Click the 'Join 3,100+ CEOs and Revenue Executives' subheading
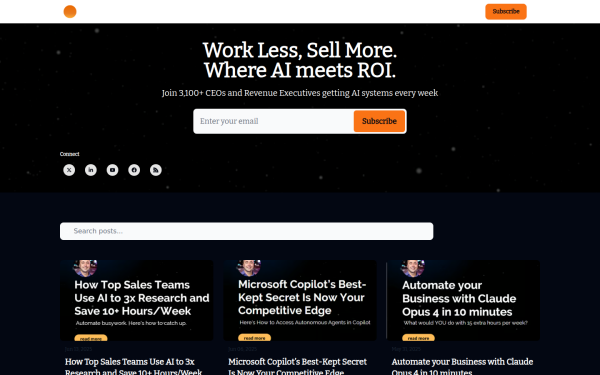The image size is (600, 375). tap(300, 93)
